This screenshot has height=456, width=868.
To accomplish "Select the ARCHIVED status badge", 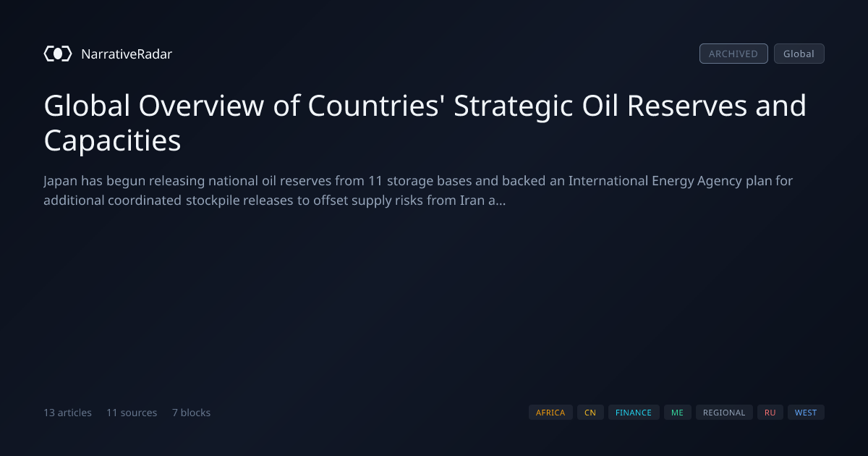I will [733, 54].
